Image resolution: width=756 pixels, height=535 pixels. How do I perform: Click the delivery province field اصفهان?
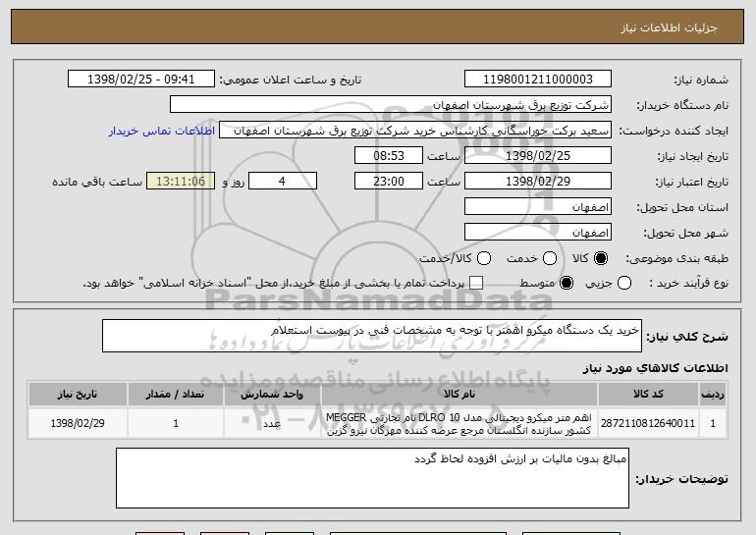coord(538,207)
